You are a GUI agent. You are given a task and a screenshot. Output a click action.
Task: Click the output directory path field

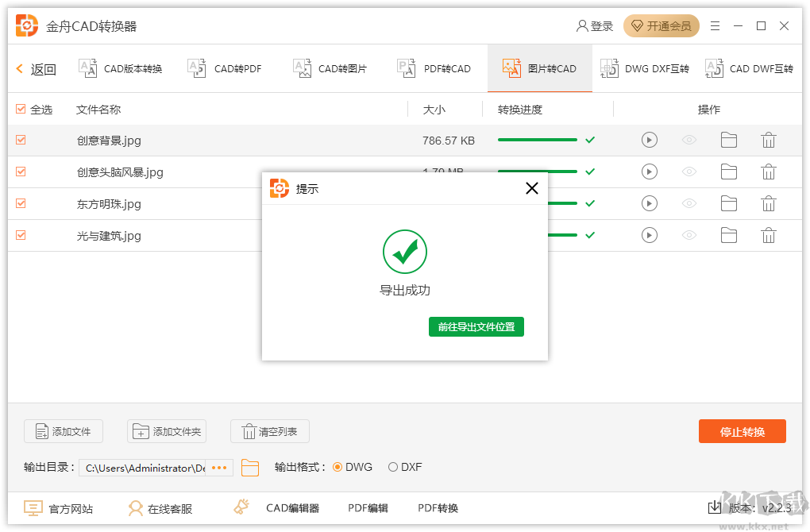coord(145,468)
